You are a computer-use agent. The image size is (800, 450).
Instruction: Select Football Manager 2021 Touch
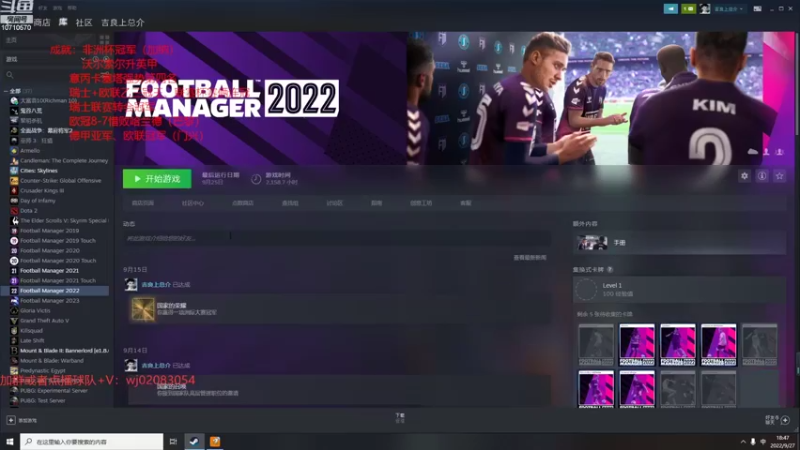pyautogui.click(x=58, y=281)
